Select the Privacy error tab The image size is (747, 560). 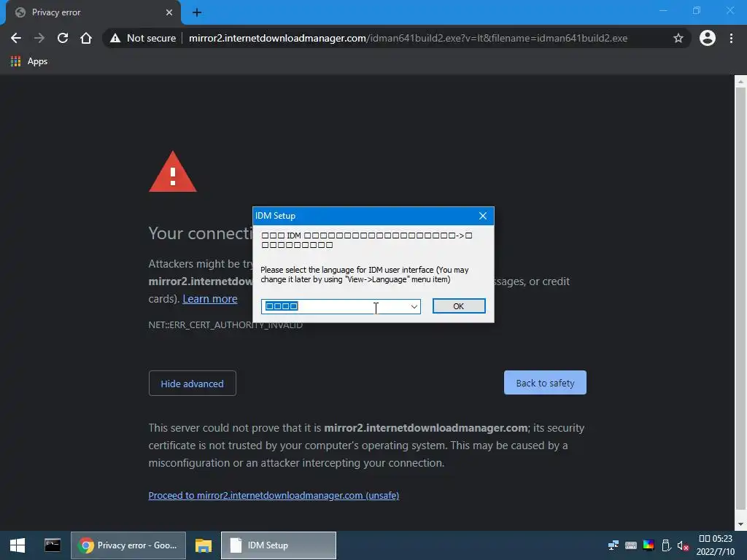point(94,12)
